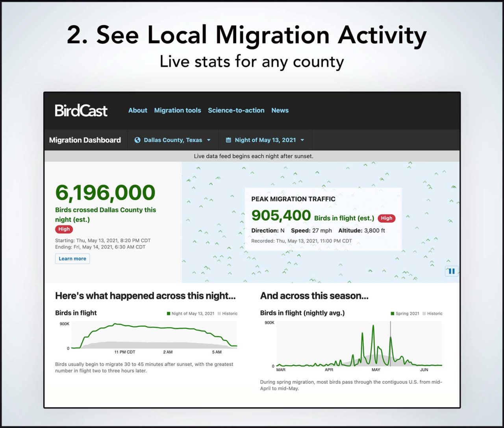Toggle the High activity badge under the bird count

pyautogui.click(x=64, y=229)
